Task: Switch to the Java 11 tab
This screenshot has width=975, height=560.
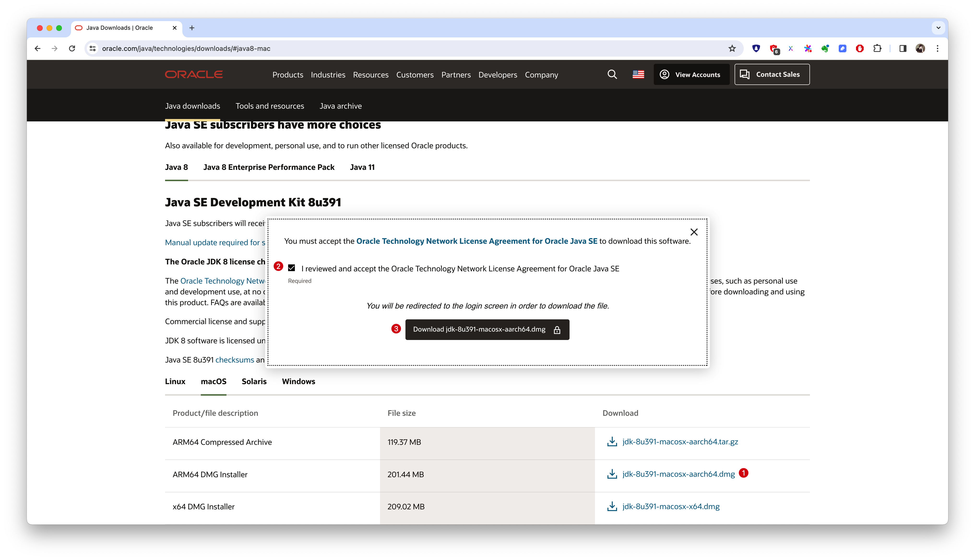Action: [x=362, y=167]
